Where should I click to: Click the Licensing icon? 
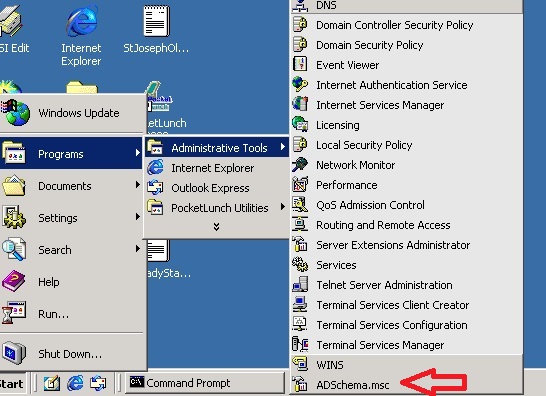tap(300, 124)
